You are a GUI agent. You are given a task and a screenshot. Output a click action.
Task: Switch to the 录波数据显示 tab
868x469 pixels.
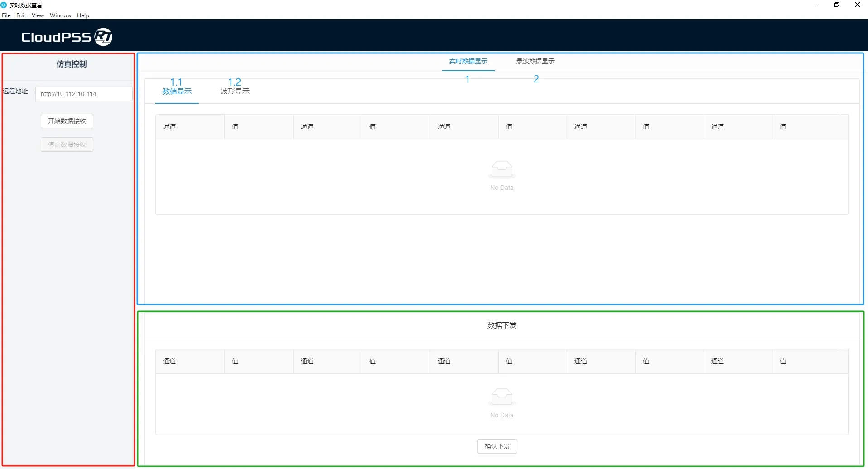coord(535,61)
